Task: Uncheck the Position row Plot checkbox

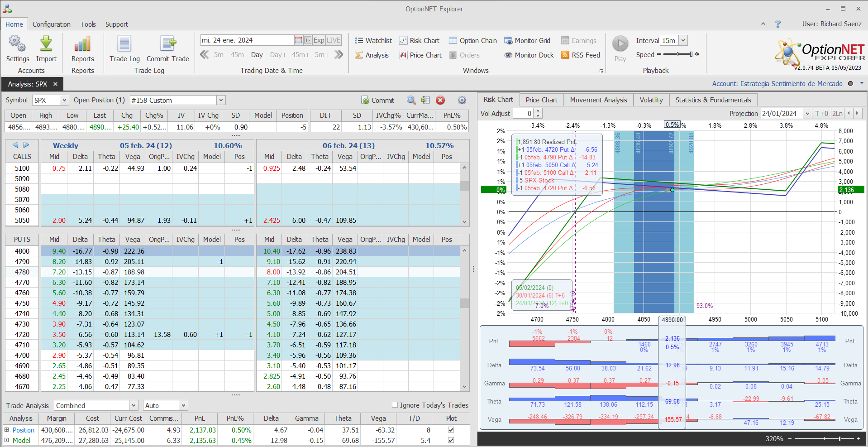Action: pos(451,430)
